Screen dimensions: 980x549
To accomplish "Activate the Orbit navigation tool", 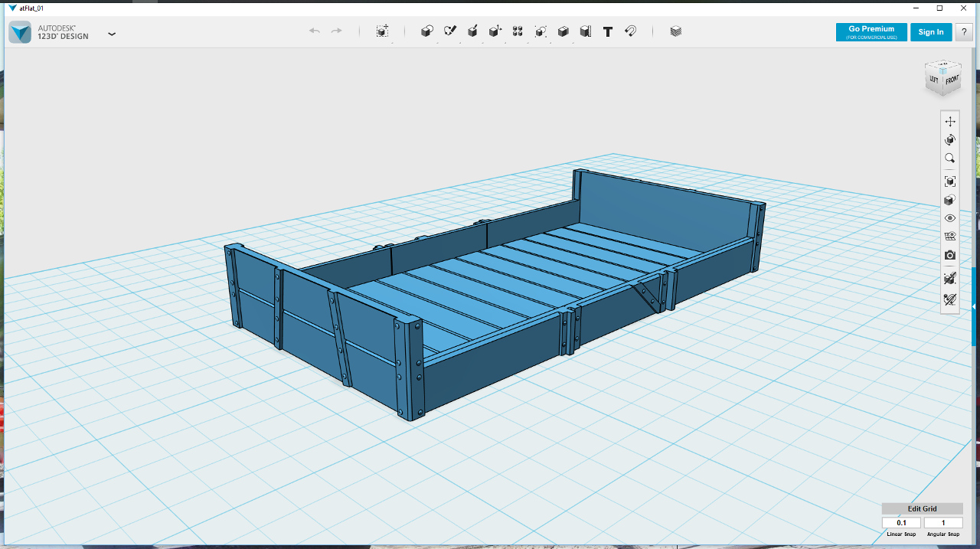I will tap(950, 140).
